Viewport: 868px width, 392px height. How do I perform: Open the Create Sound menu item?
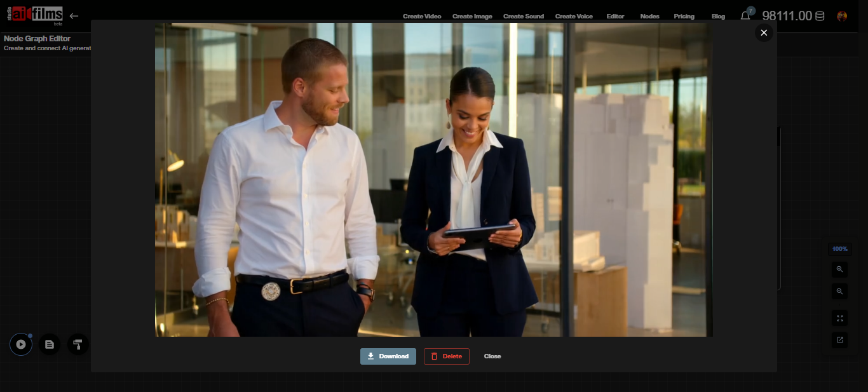point(523,17)
